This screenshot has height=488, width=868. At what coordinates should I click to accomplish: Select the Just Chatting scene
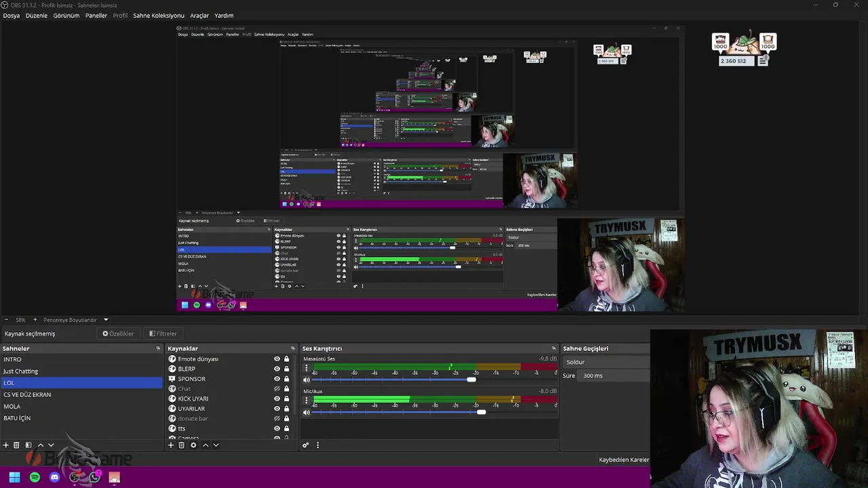tap(81, 371)
